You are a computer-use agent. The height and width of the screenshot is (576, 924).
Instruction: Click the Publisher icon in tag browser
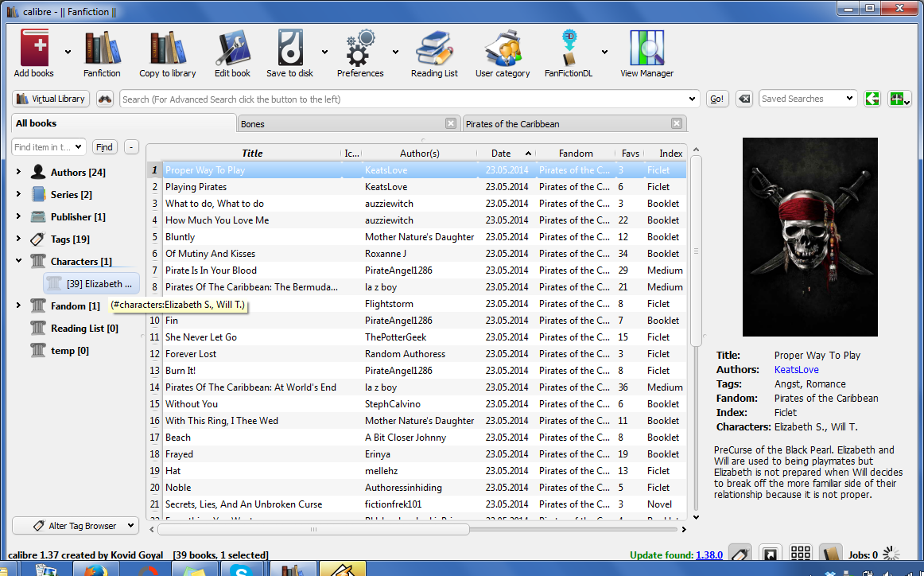(38, 216)
